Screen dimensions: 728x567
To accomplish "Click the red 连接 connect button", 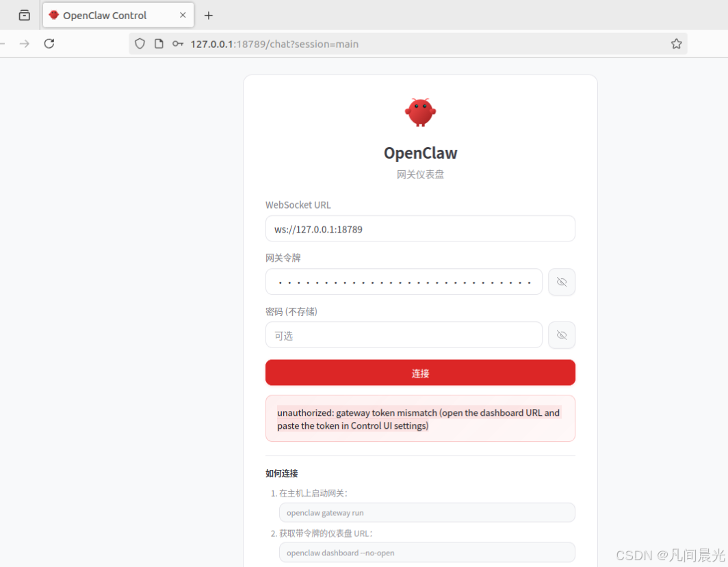I will pos(420,373).
